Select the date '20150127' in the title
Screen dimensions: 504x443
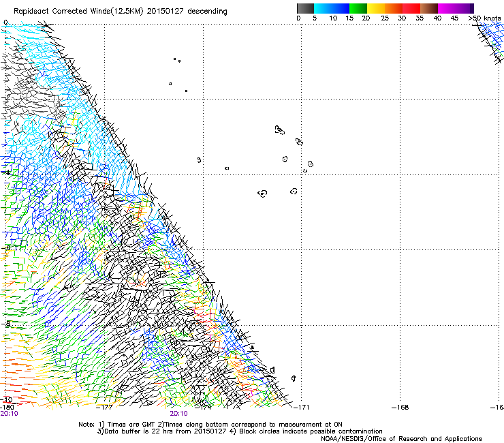coord(166,12)
